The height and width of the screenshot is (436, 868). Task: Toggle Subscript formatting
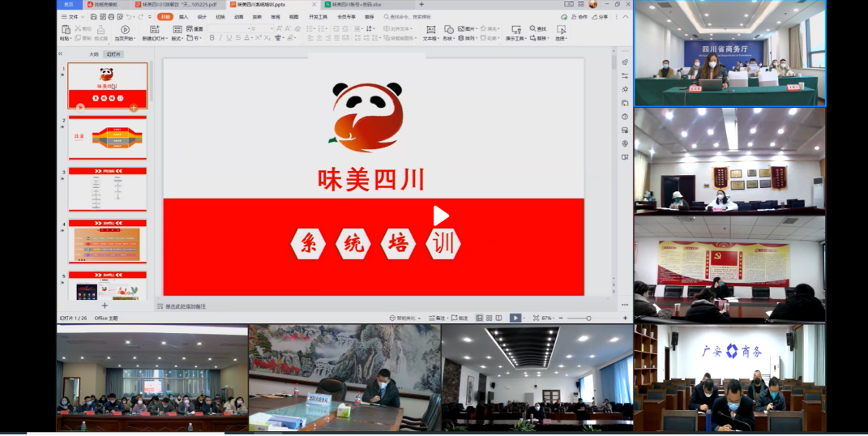pos(267,38)
